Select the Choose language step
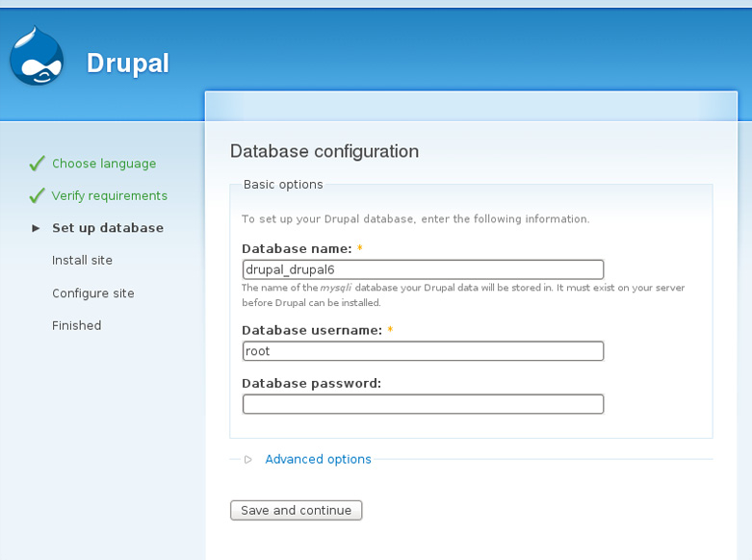This screenshot has height=560, width=752. 104,164
